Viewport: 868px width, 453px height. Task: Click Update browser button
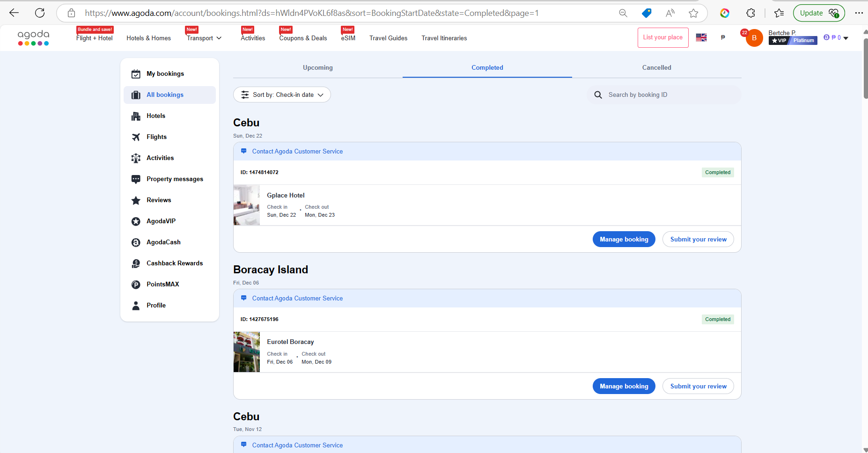click(819, 13)
